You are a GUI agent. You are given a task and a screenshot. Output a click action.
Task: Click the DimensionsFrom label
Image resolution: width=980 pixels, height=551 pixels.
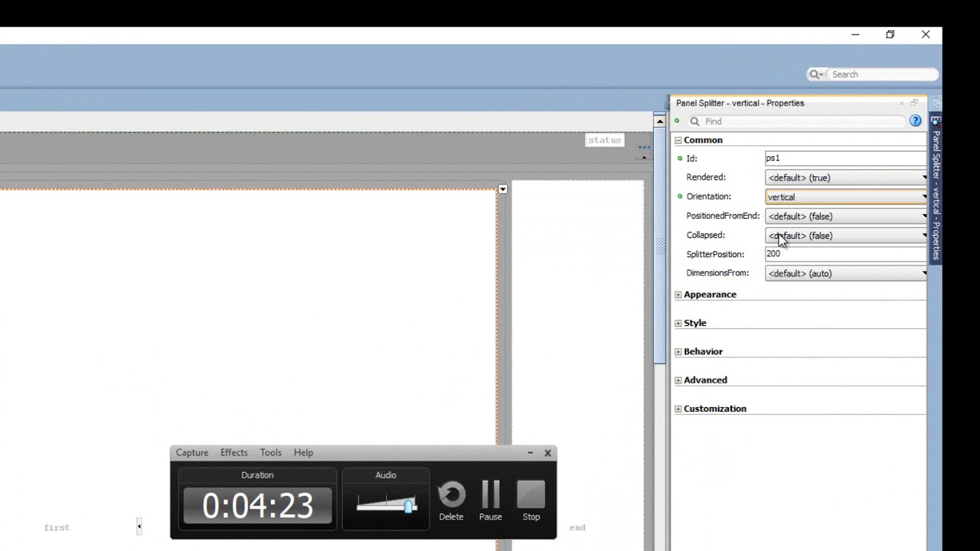(x=717, y=273)
